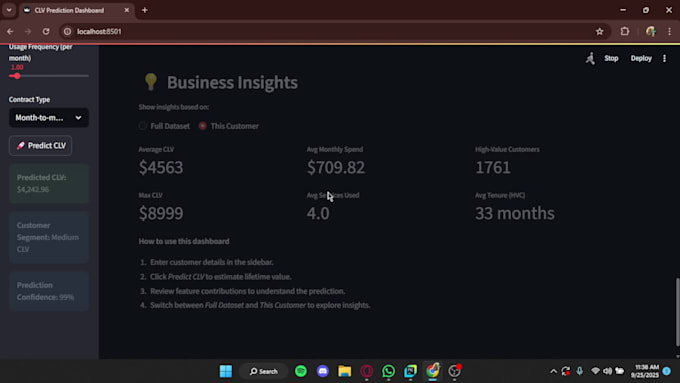Viewport: 680px width, 383px height.
Task: Click the browser forward arrow
Action: point(28,31)
